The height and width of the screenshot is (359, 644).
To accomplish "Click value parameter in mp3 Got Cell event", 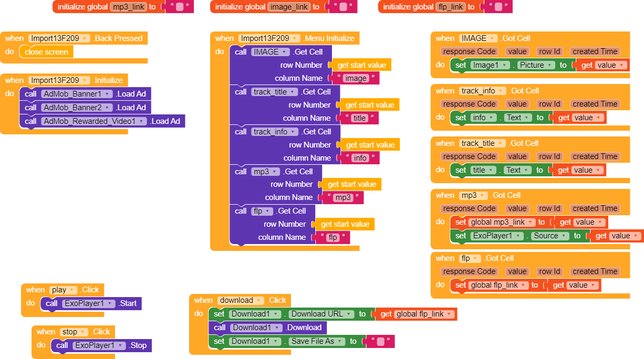I will click(x=517, y=208).
